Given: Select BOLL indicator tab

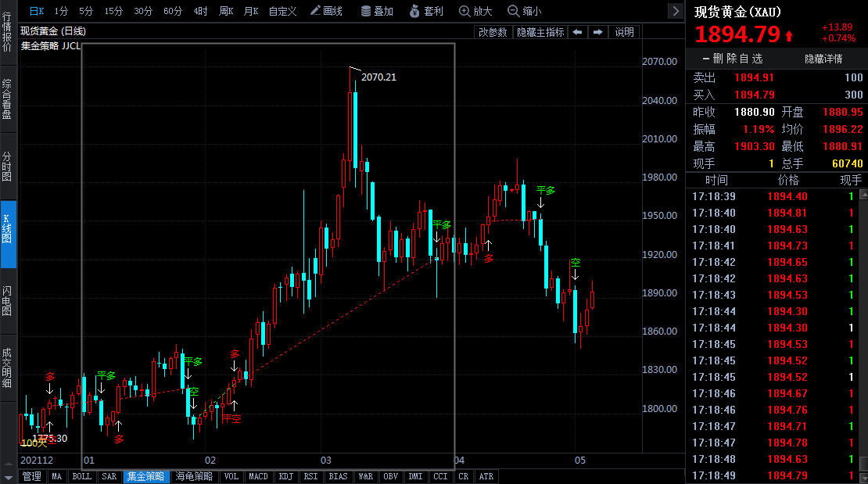Looking at the screenshot, I should (x=82, y=476).
